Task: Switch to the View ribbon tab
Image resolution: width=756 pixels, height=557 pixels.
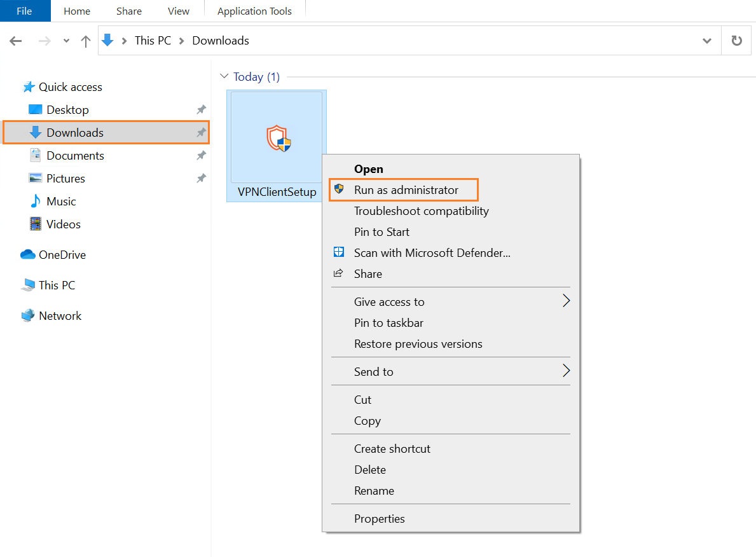Action: click(x=179, y=11)
